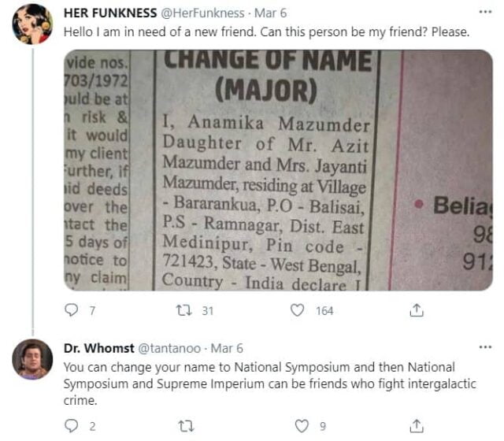The image size is (504, 441).
Task: Reply to Dr. Whomst's tweet
Action: tap(72, 426)
